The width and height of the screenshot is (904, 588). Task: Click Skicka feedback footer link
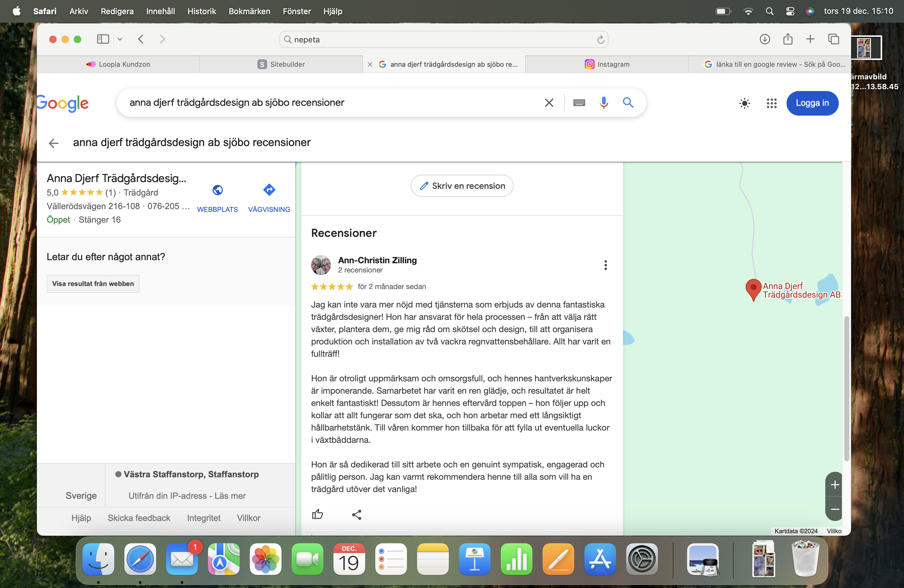click(139, 518)
